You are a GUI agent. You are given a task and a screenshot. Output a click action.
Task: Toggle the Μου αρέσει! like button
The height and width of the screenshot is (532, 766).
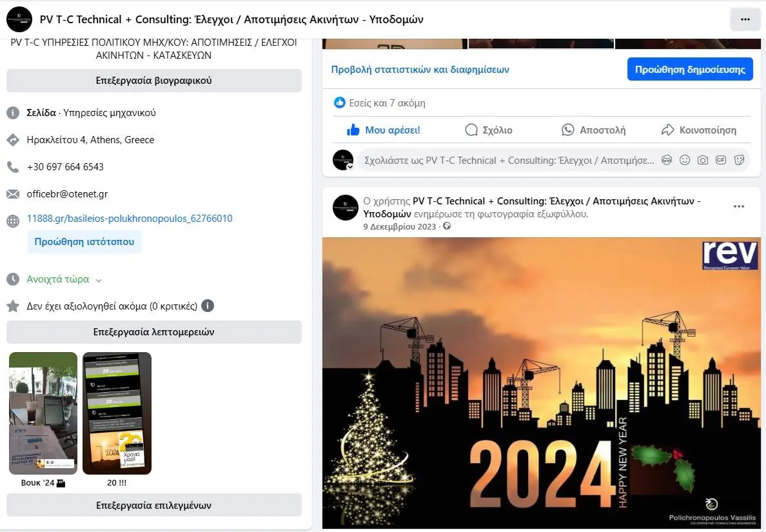(384, 130)
